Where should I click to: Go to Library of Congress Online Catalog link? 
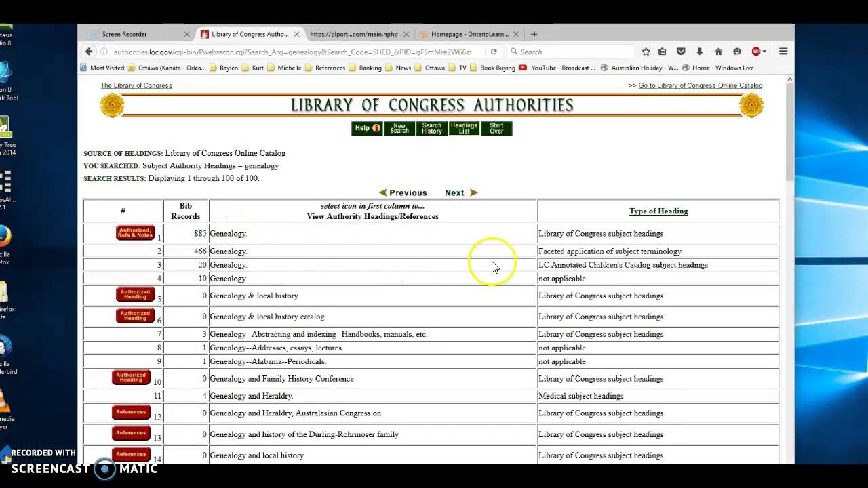pyautogui.click(x=701, y=85)
